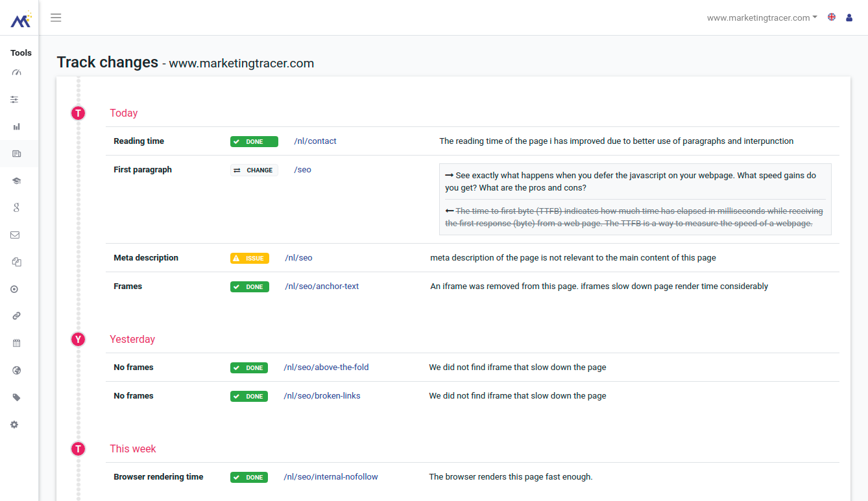
Task: Select the 'First paragraph' row label
Action: pyautogui.click(x=143, y=170)
